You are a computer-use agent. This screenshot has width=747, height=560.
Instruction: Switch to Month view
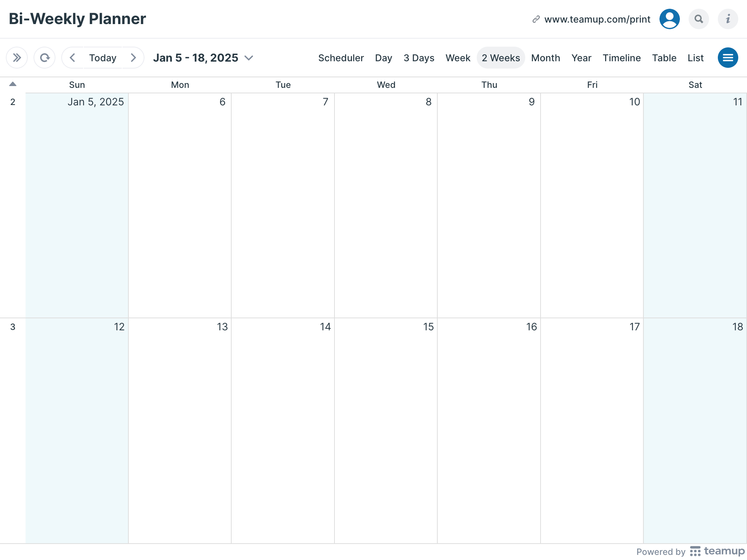[x=545, y=58]
